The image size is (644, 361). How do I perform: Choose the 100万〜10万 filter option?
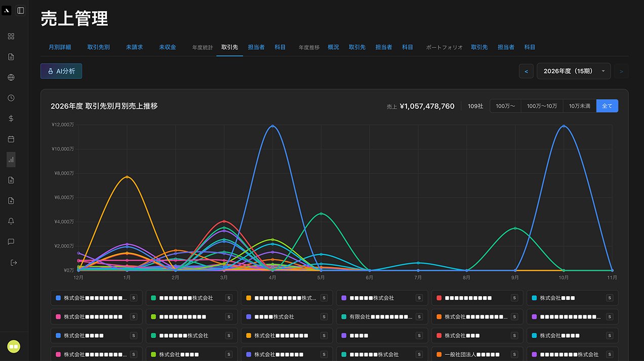coord(542,106)
